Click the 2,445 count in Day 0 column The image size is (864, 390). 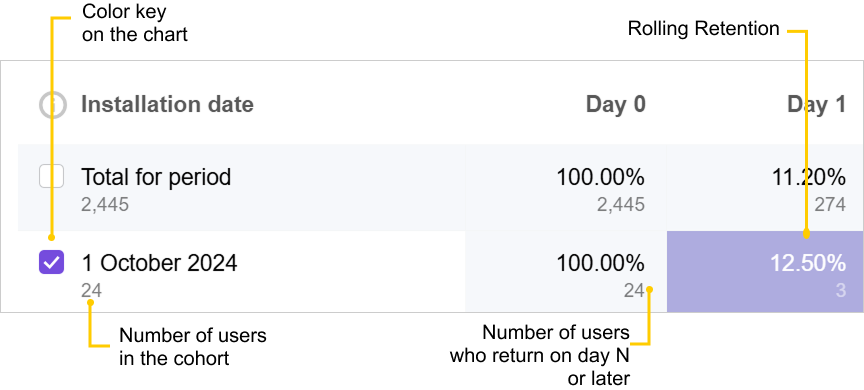click(x=620, y=205)
